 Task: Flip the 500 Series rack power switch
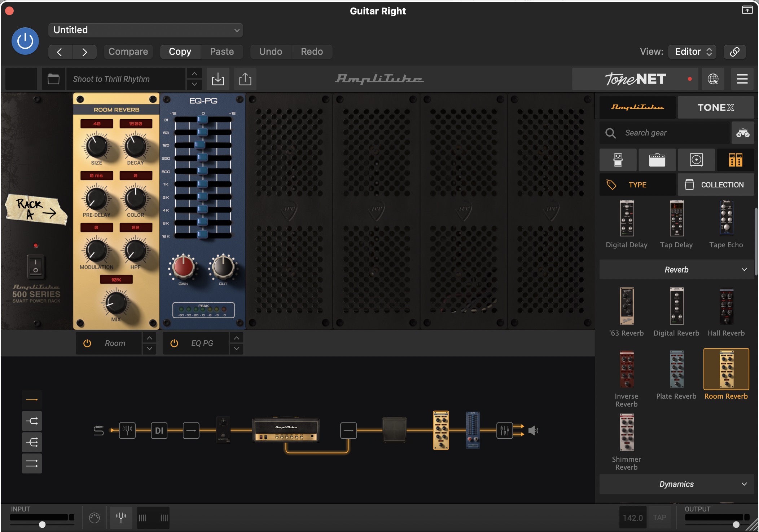[x=36, y=267]
